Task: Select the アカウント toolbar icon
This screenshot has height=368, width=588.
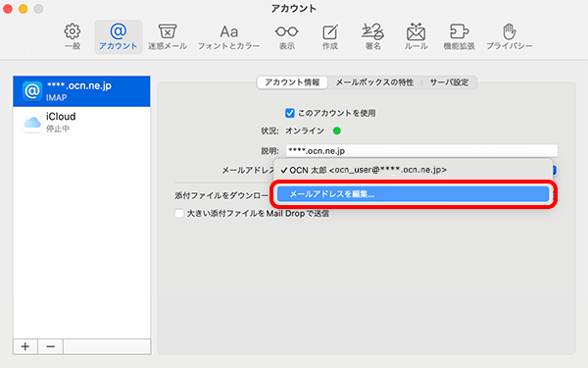Action: click(119, 37)
